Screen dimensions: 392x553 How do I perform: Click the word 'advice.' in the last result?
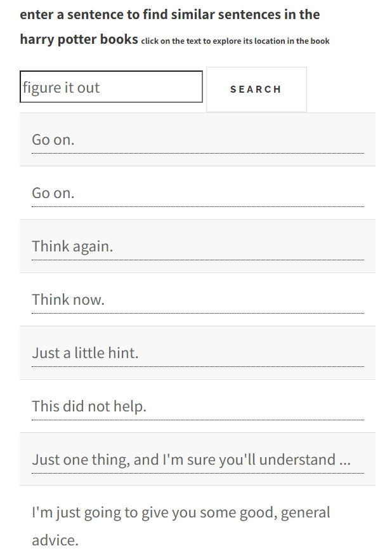pos(55,540)
